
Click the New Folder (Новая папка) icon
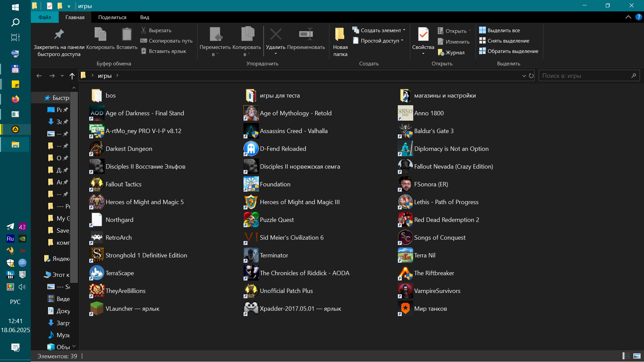click(340, 35)
